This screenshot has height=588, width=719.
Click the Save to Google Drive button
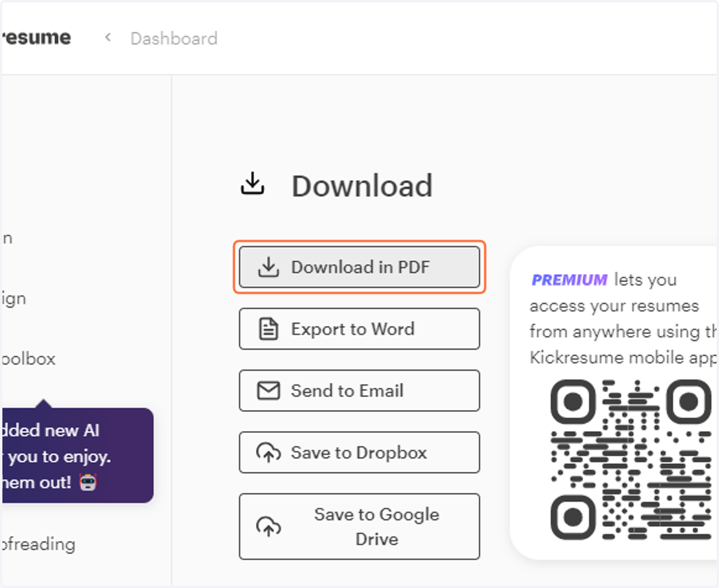359,526
